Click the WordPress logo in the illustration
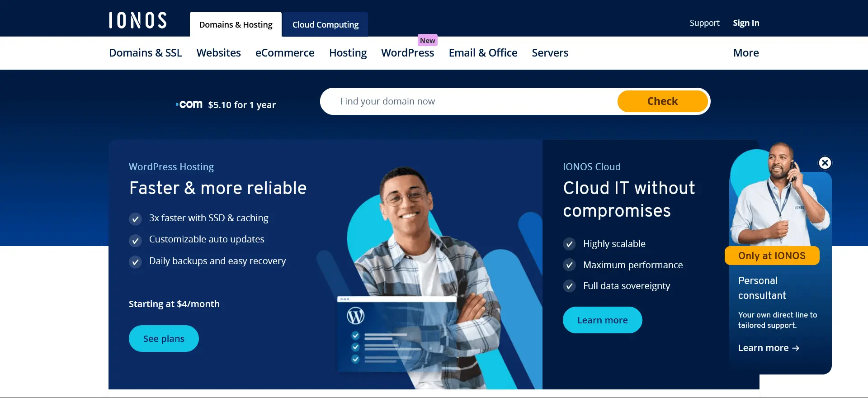This screenshot has height=398, width=868. tap(355, 316)
